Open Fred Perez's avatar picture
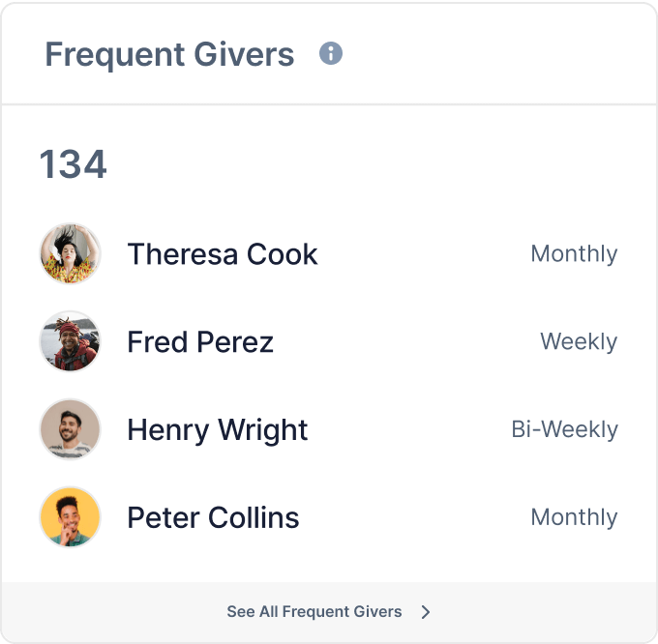 pyautogui.click(x=70, y=341)
